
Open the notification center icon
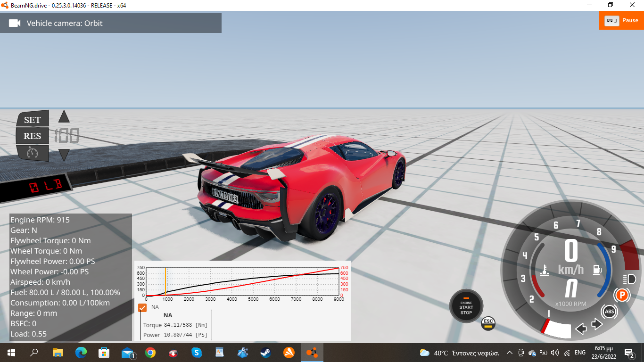coord(629,353)
